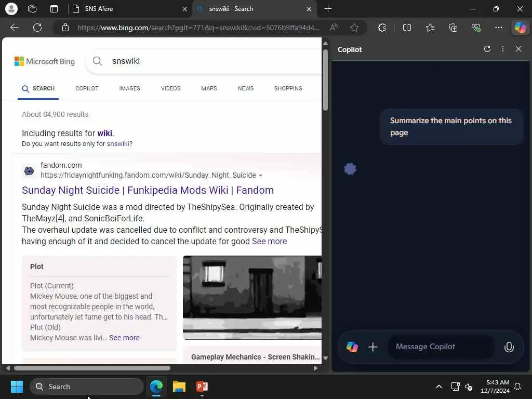Open the MAPS search tab
Image resolution: width=532 pixels, height=399 pixels.
point(209,88)
